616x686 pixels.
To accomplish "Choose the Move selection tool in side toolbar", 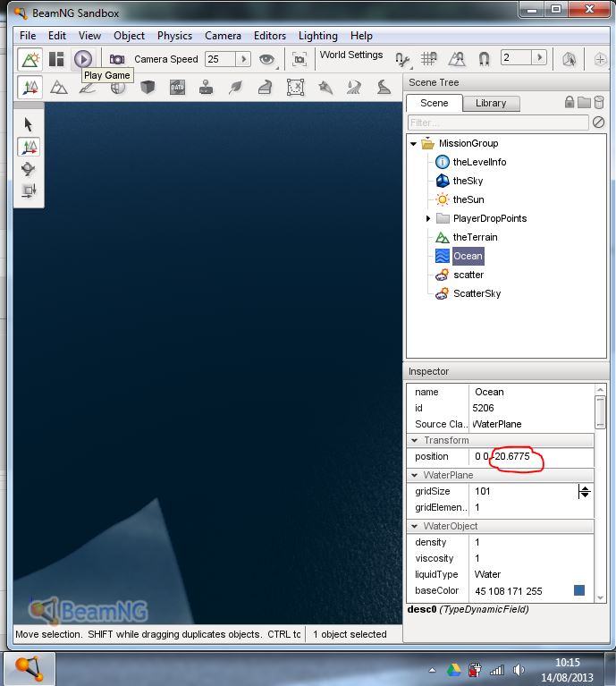I will pos(29,147).
